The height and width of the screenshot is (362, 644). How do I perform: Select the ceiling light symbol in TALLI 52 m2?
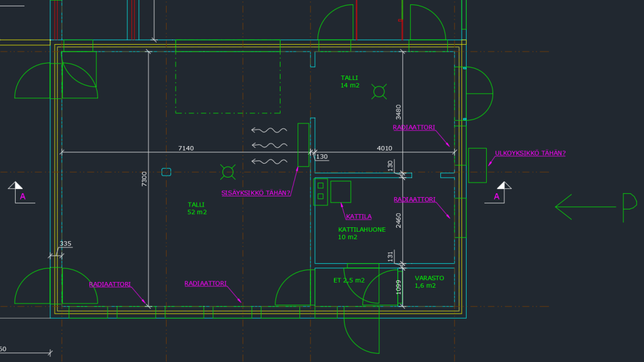click(228, 171)
